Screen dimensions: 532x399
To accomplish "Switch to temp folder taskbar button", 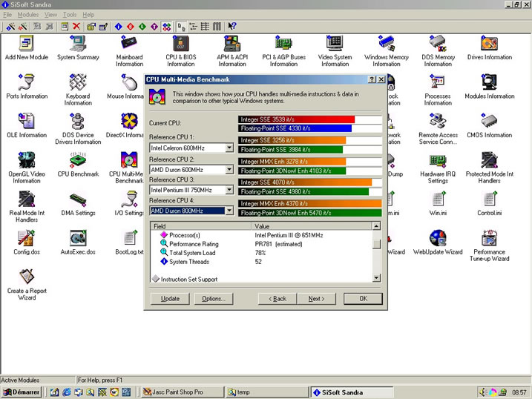I will [267, 392].
